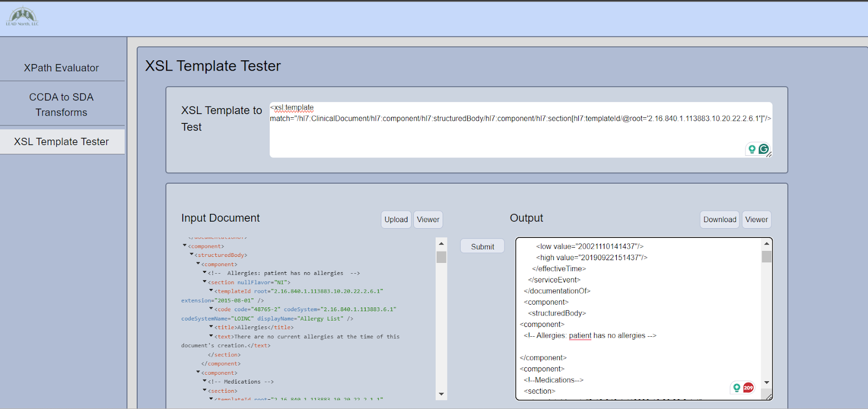The width and height of the screenshot is (868, 409).
Task: Open Viewer for Output
Action: point(756,219)
